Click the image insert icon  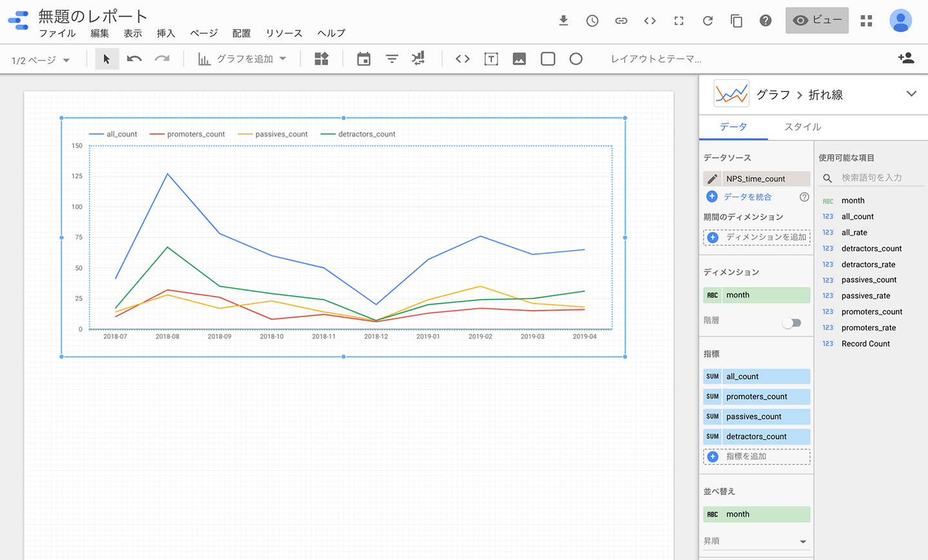pyautogui.click(x=519, y=59)
